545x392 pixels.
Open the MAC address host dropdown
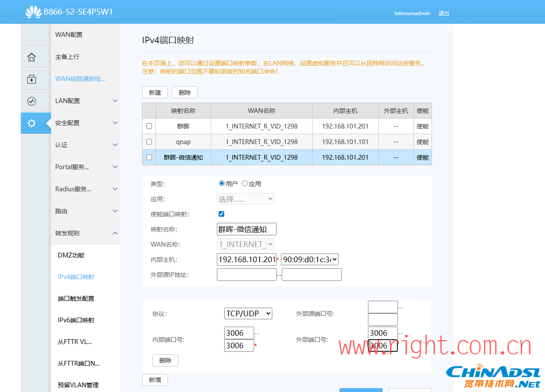pyautogui.click(x=310, y=260)
